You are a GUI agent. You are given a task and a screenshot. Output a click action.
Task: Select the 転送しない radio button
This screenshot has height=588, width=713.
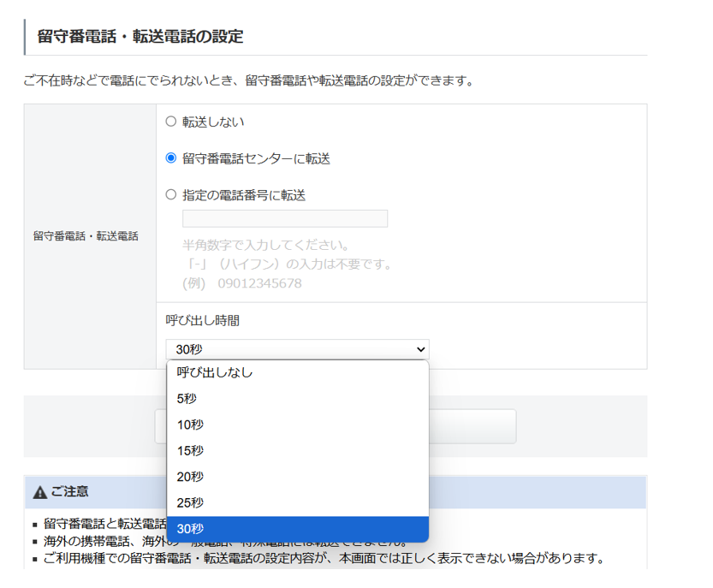click(169, 122)
